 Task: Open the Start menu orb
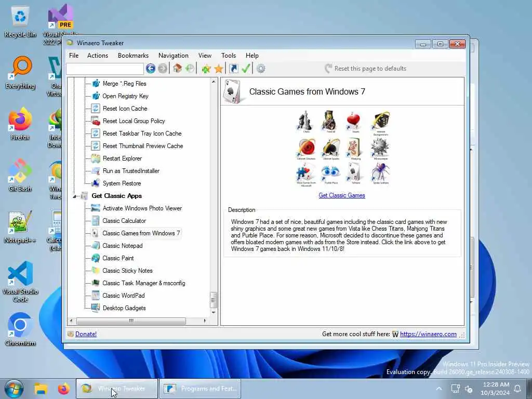click(x=14, y=389)
